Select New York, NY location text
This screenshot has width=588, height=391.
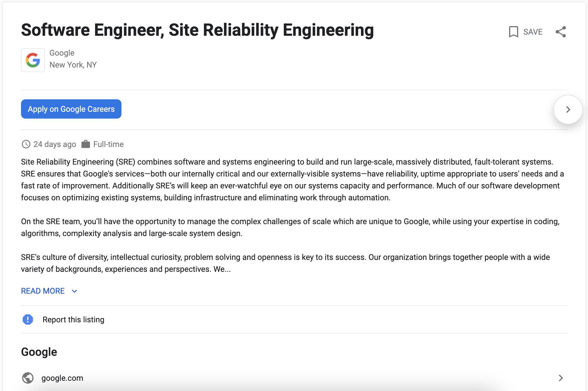[73, 65]
